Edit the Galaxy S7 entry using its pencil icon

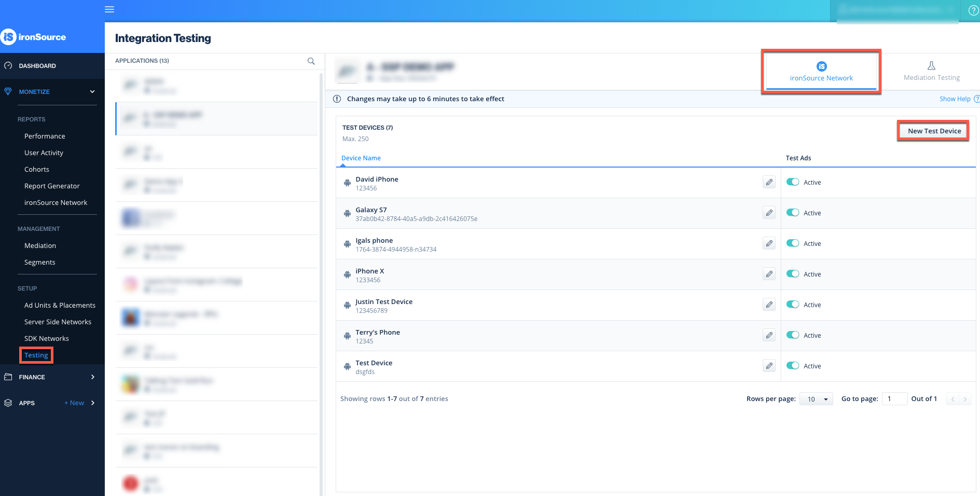coord(769,213)
